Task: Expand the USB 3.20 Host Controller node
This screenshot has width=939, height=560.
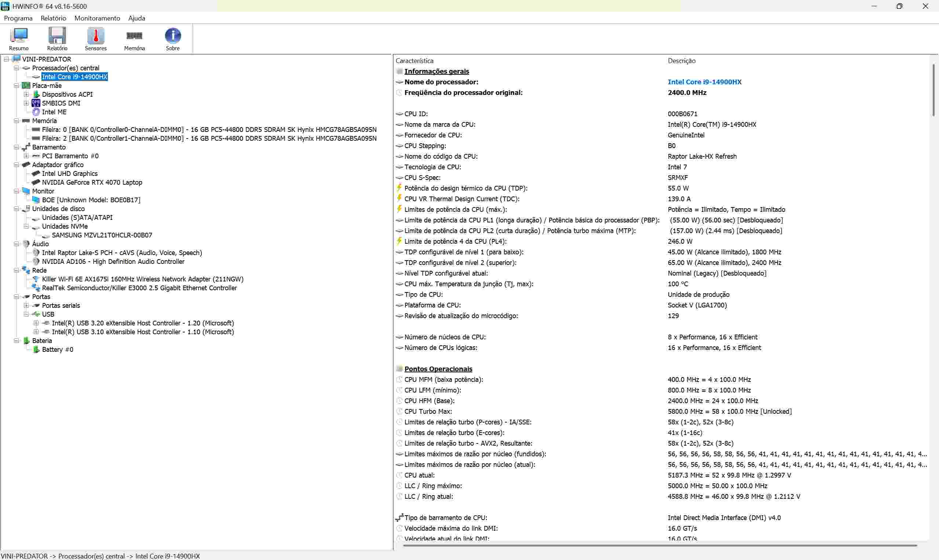Action: (36, 323)
